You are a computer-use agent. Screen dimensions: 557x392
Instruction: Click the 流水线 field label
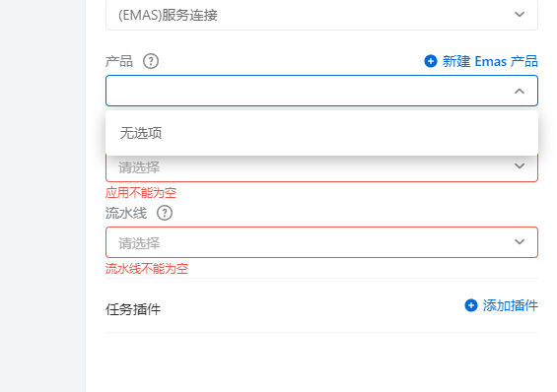(x=126, y=213)
